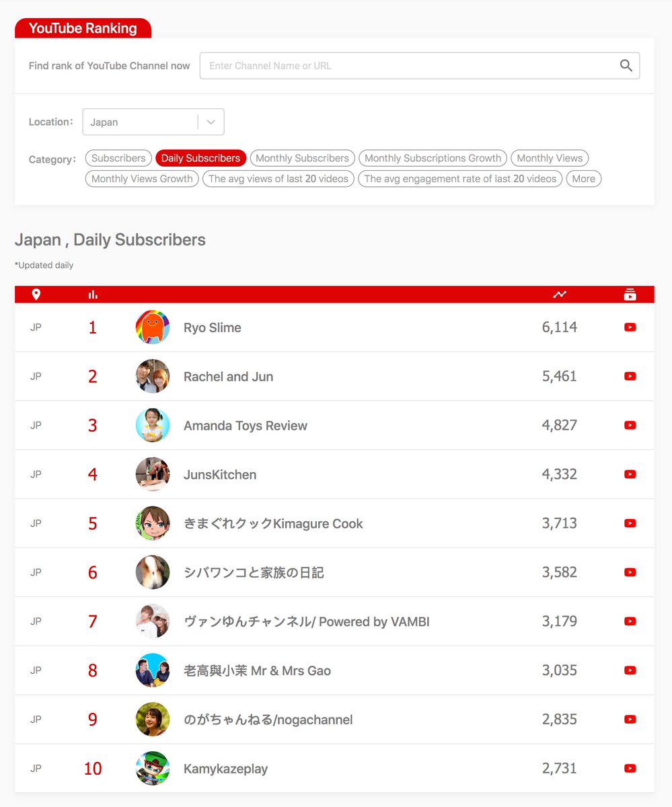Viewport: 672px width, 807px height.
Task: Open Mr & Mrs Gao avatar
Action: [153, 670]
